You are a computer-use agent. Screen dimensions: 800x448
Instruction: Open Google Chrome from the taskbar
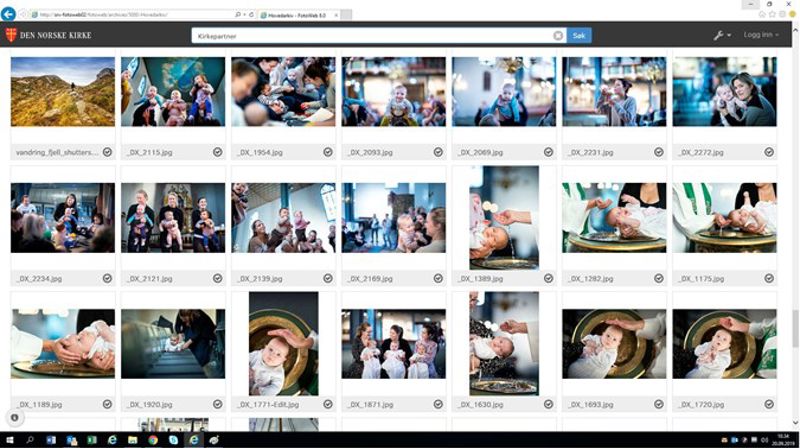(x=153, y=440)
